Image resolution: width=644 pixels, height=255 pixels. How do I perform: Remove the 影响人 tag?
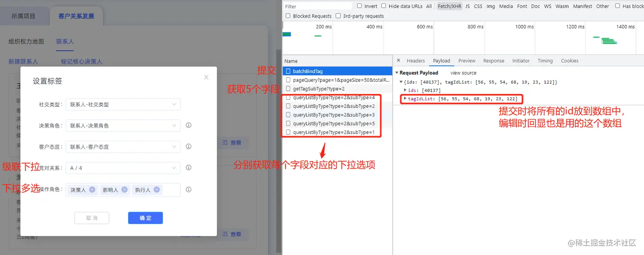click(x=124, y=190)
